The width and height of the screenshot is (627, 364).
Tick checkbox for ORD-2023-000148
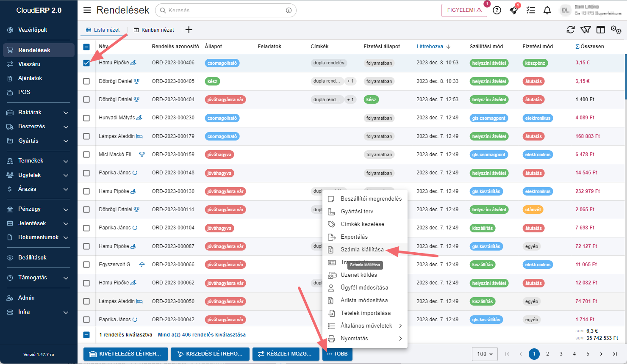click(x=86, y=173)
